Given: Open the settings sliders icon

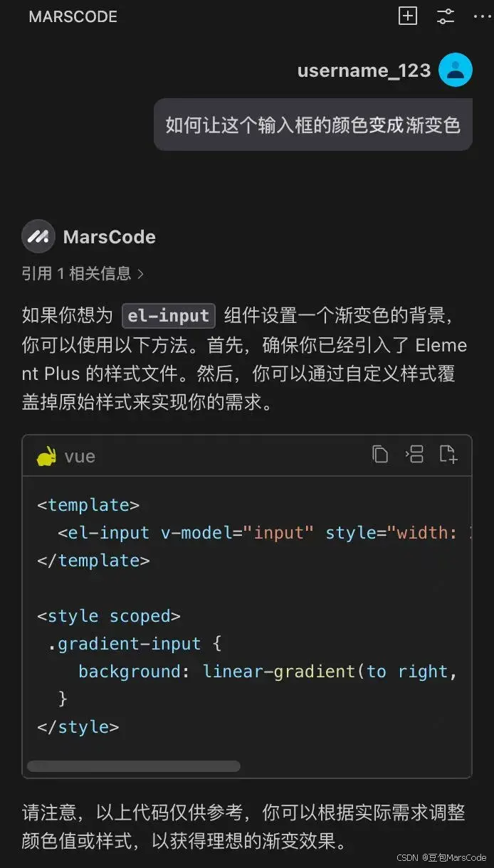Looking at the screenshot, I should pyautogui.click(x=446, y=16).
